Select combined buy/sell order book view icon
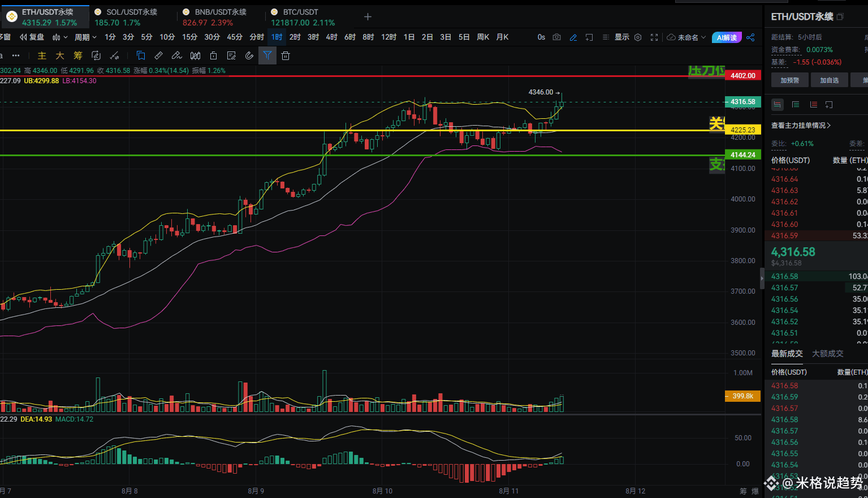The width and height of the screenshot is (868, 498). [778, 104]
